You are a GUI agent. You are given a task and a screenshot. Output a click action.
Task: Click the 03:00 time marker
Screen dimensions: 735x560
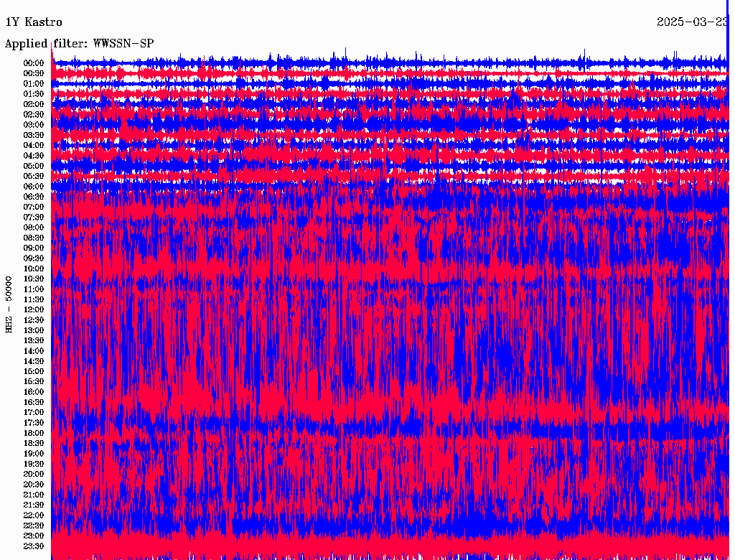tap(34, 125)
